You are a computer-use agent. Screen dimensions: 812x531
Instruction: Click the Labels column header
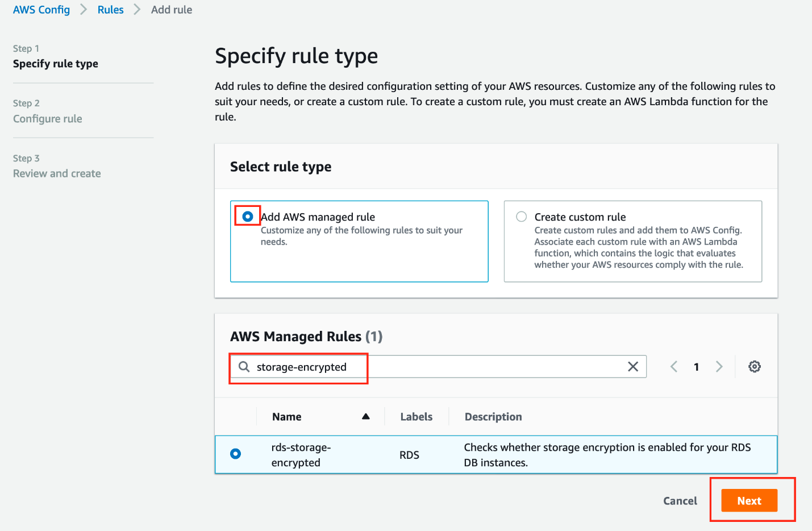click(417, 417)
